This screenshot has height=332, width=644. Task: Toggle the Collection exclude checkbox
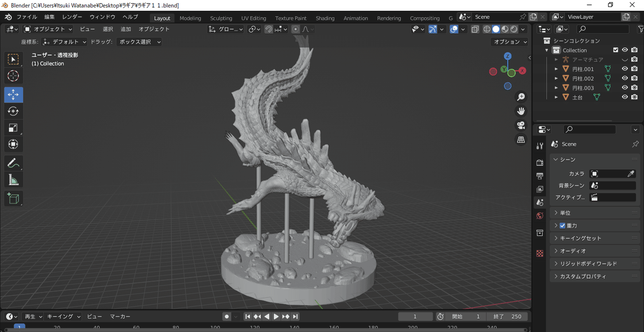tap(616, 50)
